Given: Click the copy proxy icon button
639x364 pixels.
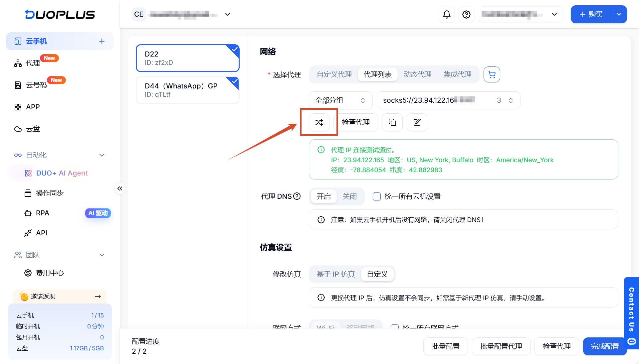Looking at the screenshot, I should click(392, 122).
